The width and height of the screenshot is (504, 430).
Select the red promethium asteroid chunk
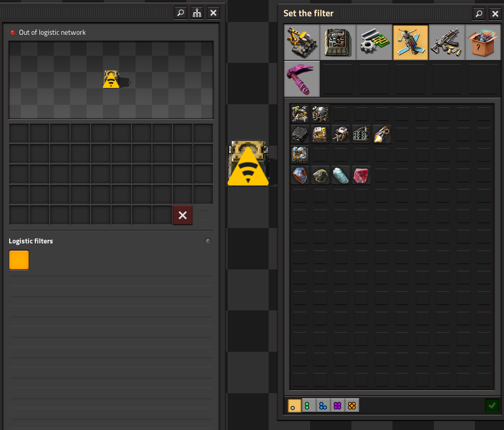click(x=361, y=175)
